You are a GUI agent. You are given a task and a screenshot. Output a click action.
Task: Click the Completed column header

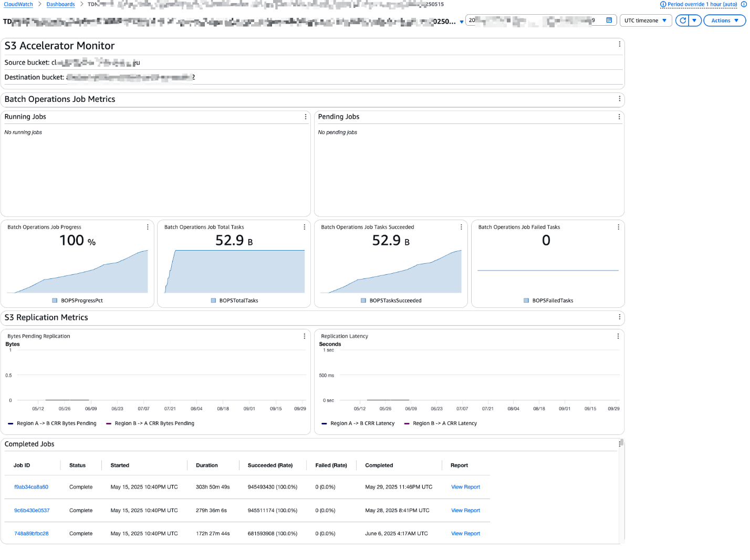pyautogui.click(x=379, y=465)
